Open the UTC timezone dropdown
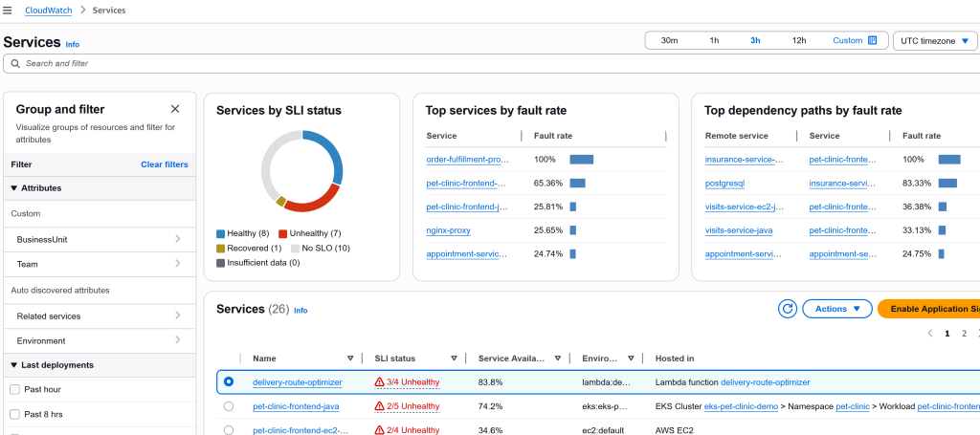The image size is (980, 435). tap(935, 41)
